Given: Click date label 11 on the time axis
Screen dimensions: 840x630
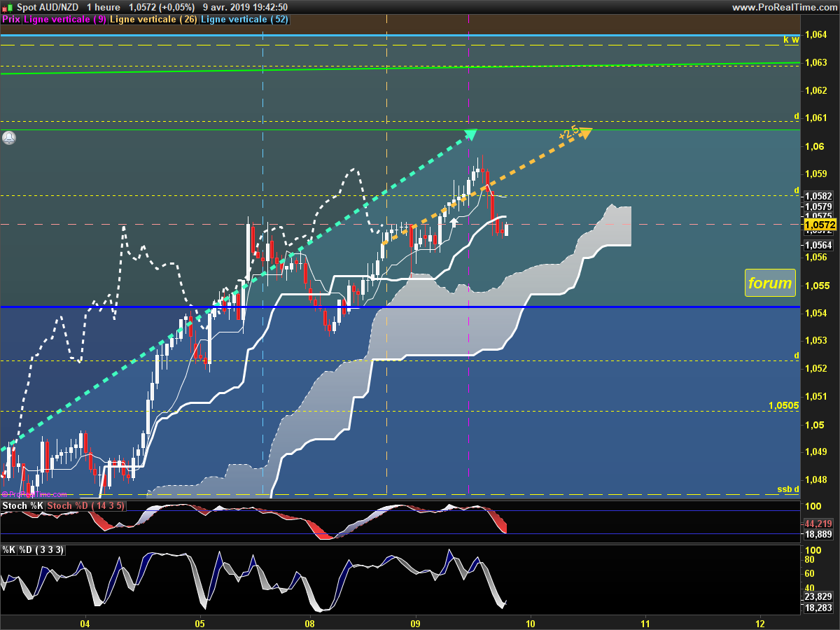Looking at the screenshot, I should (x=645, y=623).
